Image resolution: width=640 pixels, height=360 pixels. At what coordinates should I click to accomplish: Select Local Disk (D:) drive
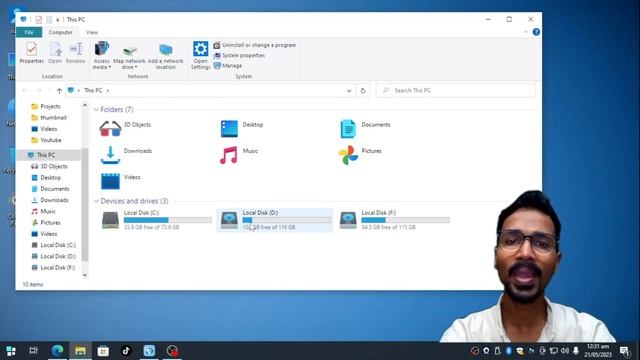[x=275, y=220]
